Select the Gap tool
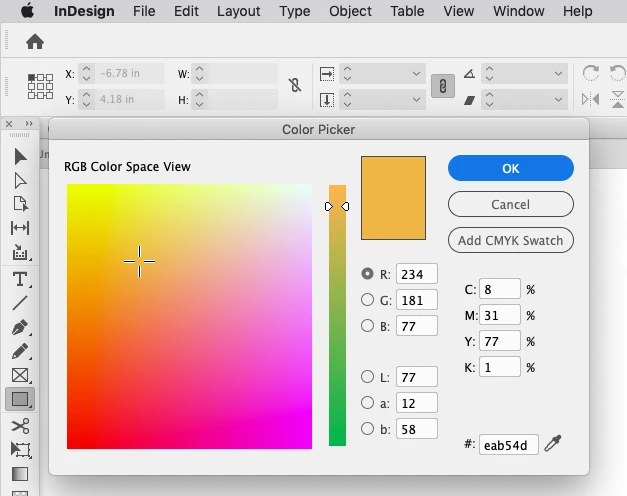Viewport: 627px width, 496px height. (x=20, y=228)
